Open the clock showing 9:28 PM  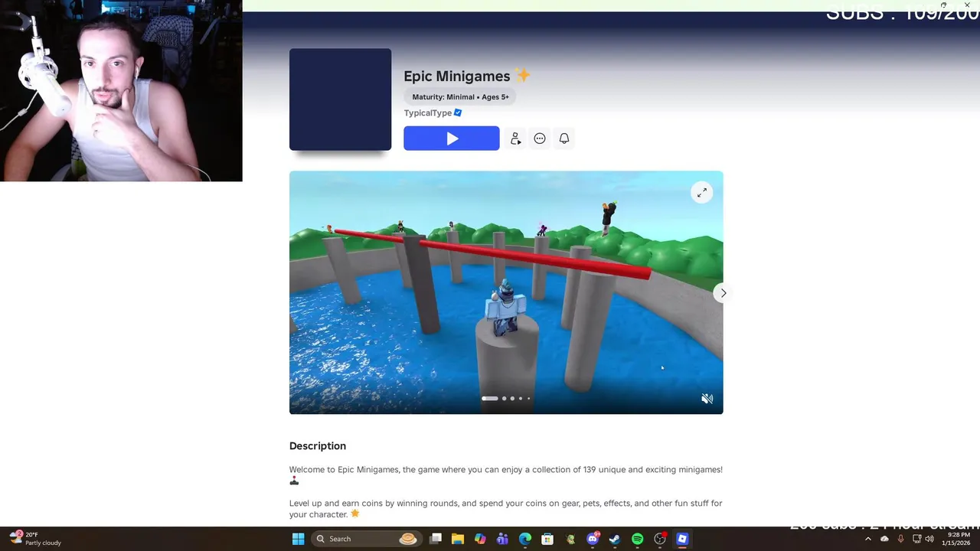point(958,539)
